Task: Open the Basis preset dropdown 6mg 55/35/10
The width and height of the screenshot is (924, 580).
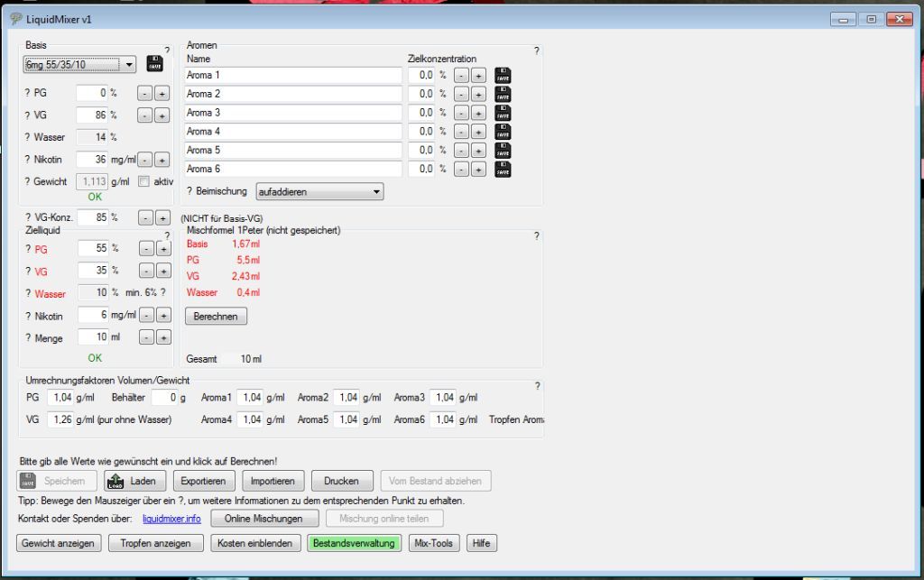Action: pyautogui.click(x=79, y=64)
